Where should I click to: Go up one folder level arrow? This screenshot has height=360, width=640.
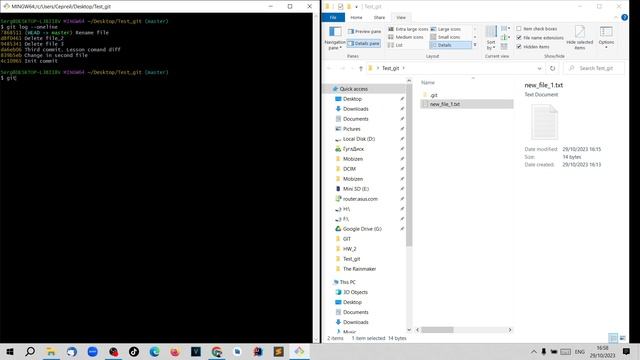(361, 68)
